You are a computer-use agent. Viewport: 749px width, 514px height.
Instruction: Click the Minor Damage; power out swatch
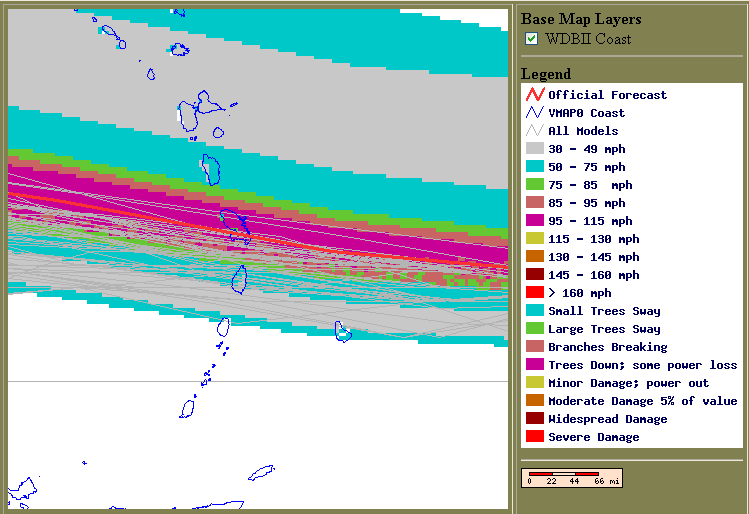click(535, 383)
